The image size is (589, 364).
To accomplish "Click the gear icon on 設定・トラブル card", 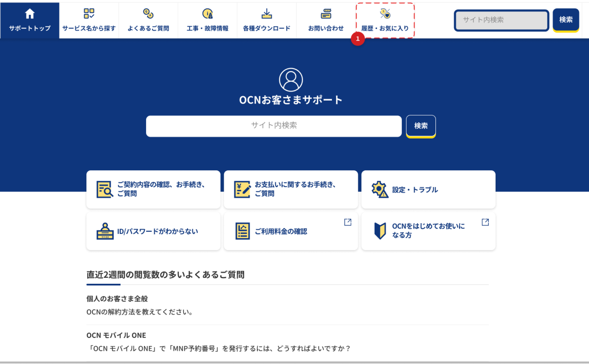I will pos(379,189).
